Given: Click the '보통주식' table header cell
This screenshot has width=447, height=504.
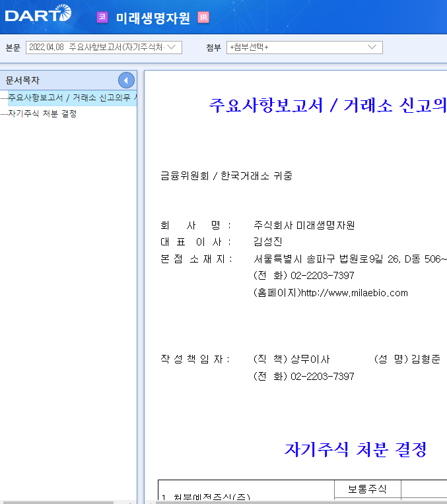Looking at the screenshot, I should click(x=368, y=489).
